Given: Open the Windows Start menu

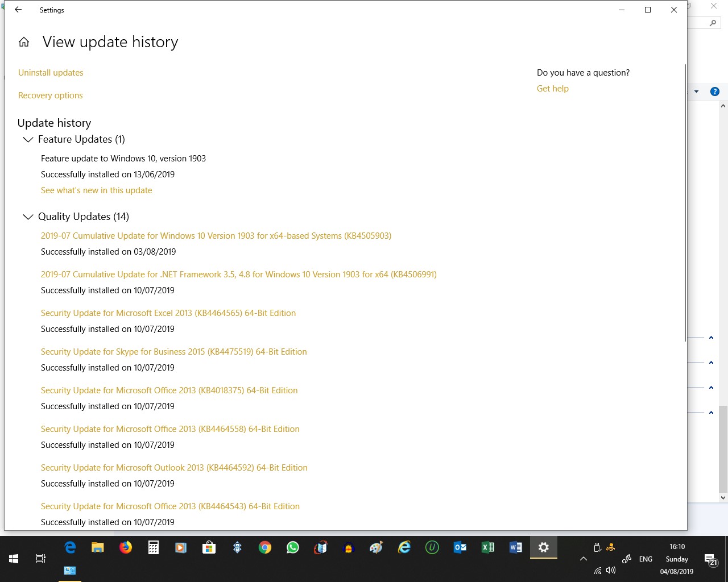Looking at the screenshot, I should [14, 559].
